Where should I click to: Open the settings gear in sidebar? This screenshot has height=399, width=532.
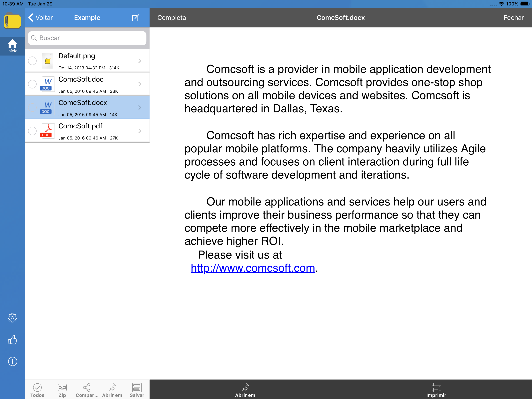click(12, 318)
